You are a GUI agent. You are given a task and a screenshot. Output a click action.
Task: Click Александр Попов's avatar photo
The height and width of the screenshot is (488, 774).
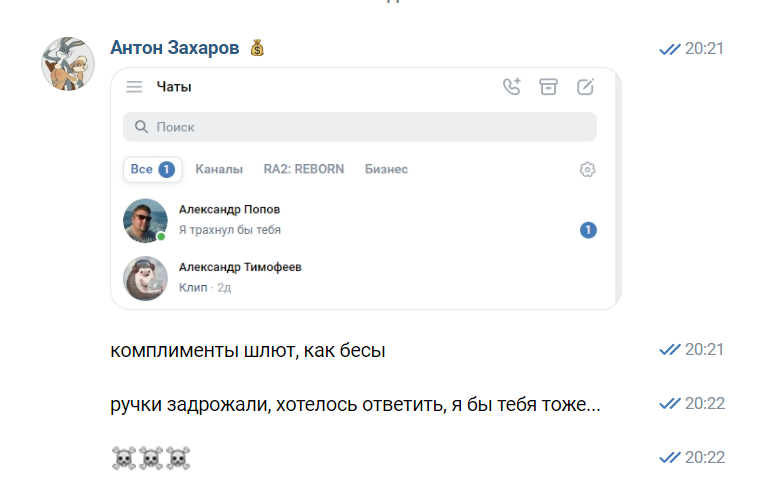[145, 220]
